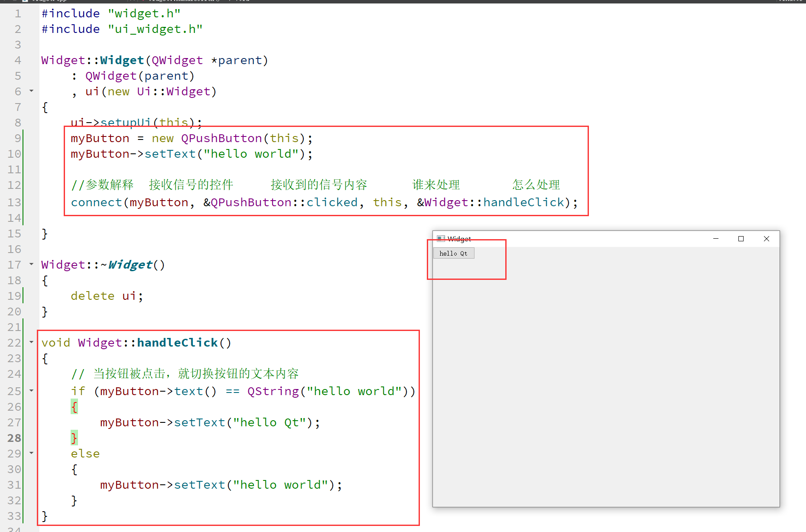Click line number 1 in the gutter
806x532 pixels.
click(18, 13)
